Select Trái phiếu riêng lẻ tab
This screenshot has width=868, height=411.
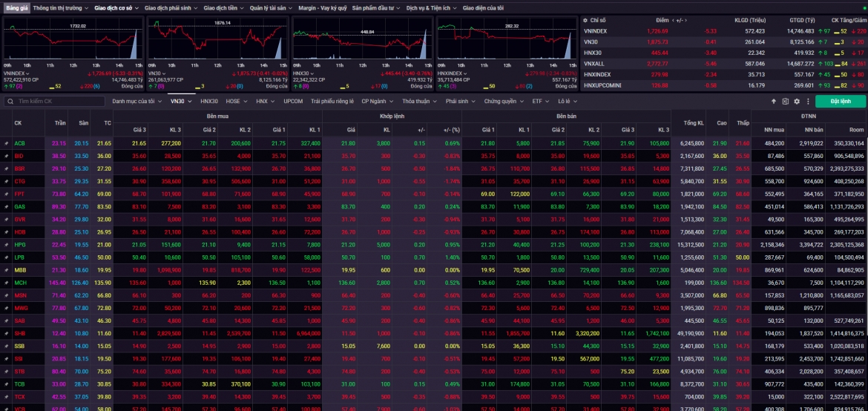tap(332, 102)
